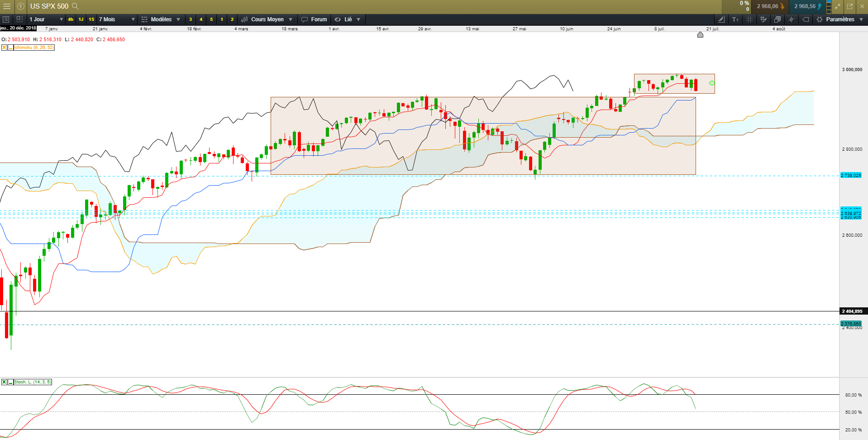Screen dimensions: 868x440
Task: Click the low value "2 440,820"
Action: [82, 39]
